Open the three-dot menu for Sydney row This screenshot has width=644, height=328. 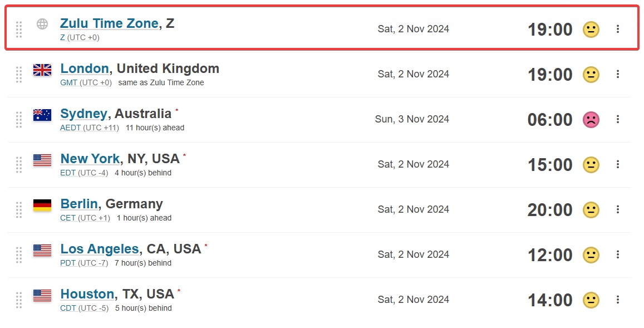click(x=618, y=119)
